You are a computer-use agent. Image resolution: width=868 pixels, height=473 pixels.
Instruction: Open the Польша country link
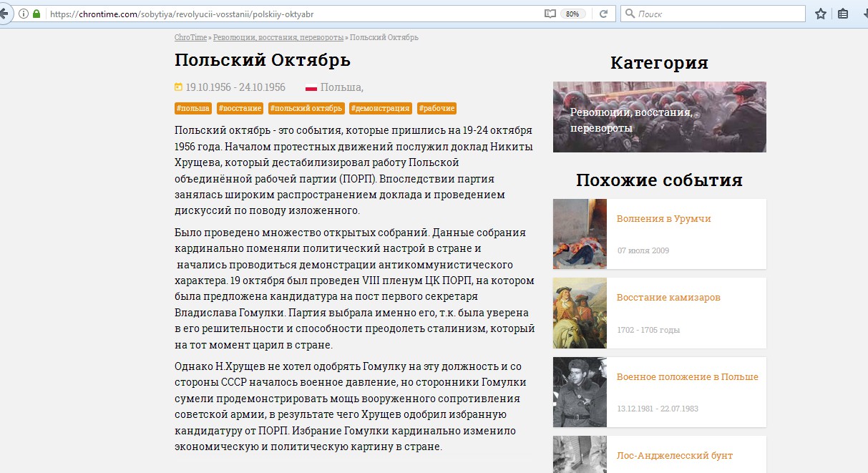(x=341, y=87)
